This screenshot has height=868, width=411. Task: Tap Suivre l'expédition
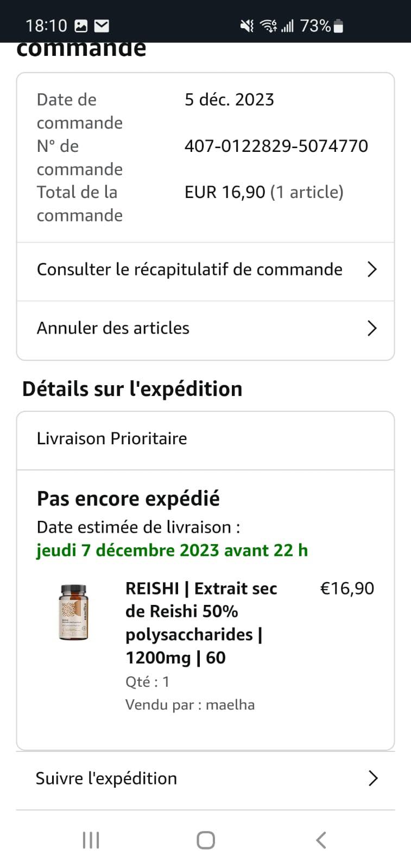pyautogui.click(x=106, y=778)
